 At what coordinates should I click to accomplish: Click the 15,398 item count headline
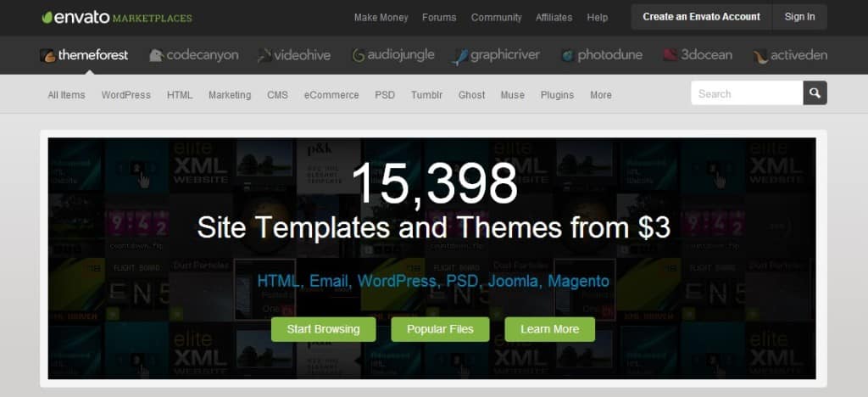point(435,184)
